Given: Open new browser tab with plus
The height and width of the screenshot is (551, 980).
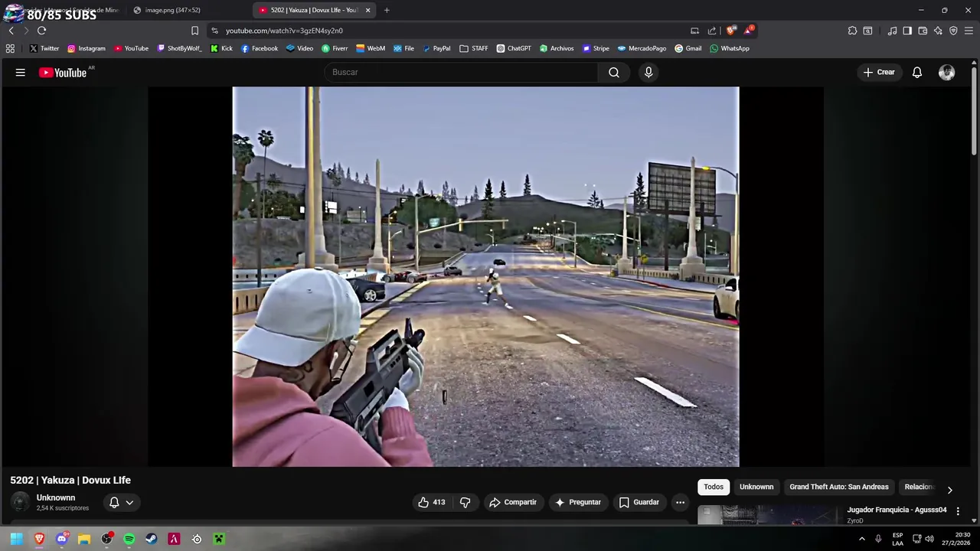Looking at the screenshot, I should tap(387, 10).
